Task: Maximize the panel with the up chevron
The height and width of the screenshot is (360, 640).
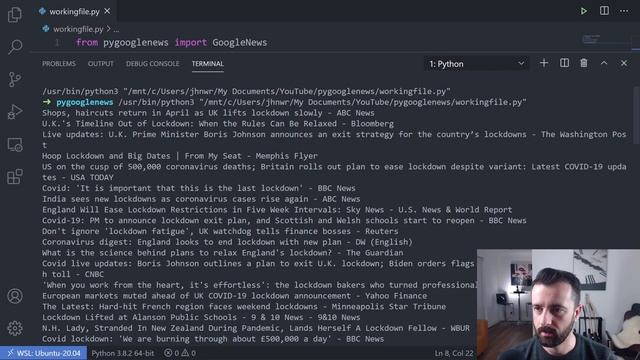Action: [604, 63]
